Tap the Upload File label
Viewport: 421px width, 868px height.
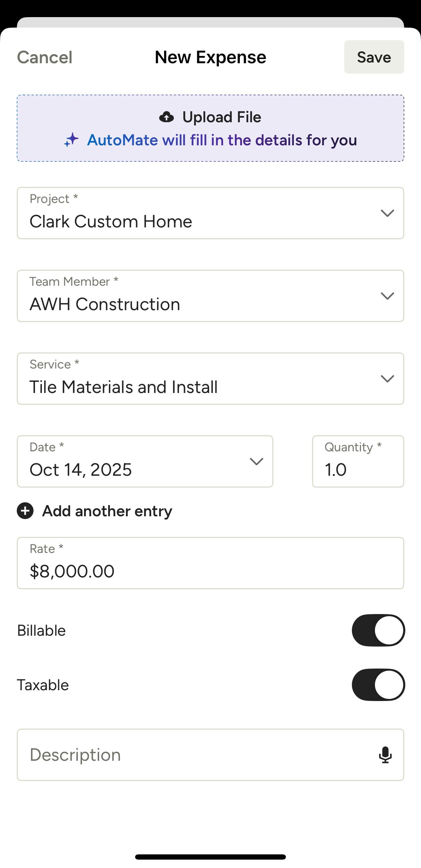point(222,117)
